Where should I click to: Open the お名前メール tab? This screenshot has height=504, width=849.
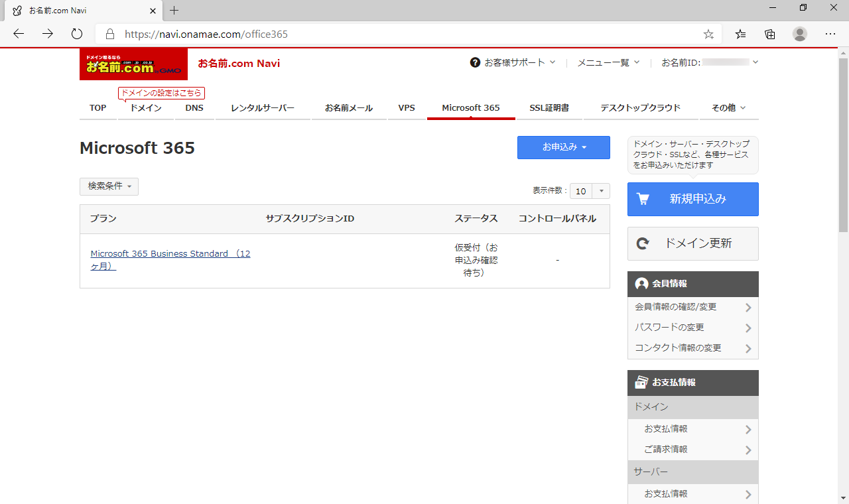pos(349,107)
